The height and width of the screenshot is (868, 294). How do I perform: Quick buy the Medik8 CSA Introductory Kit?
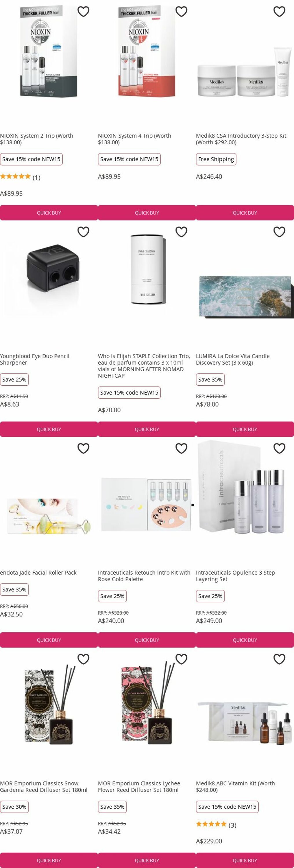(x=245, y=213)
